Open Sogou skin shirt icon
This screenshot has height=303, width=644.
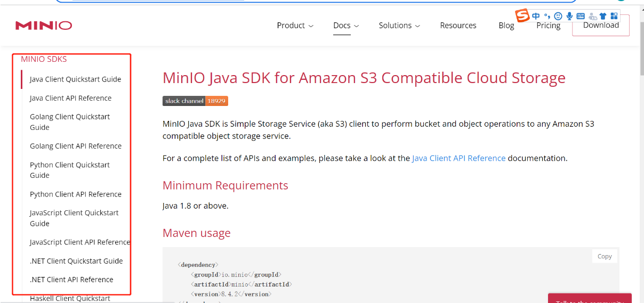[603, 16]
